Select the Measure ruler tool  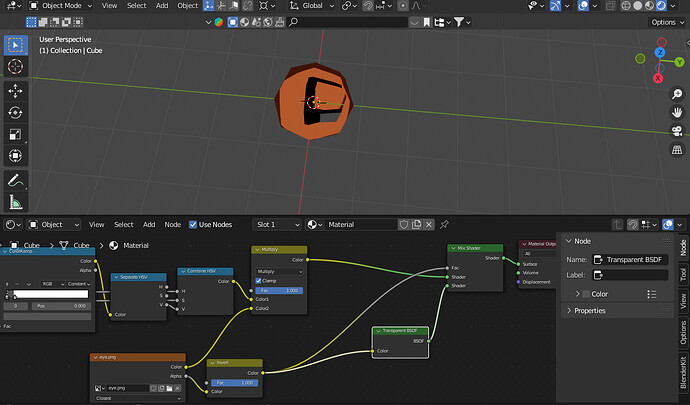click(15, 202)
